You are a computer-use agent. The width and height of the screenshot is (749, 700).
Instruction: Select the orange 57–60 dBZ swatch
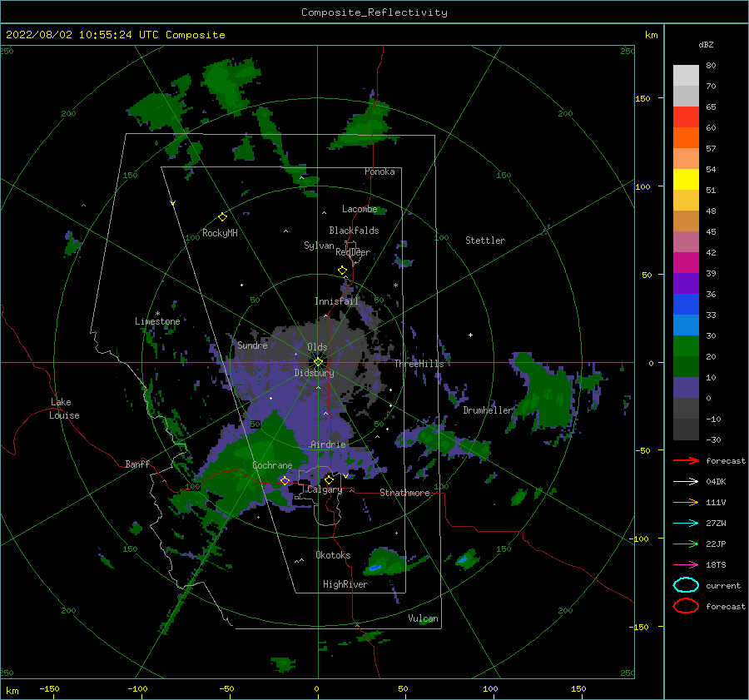(x=686, y=137)
